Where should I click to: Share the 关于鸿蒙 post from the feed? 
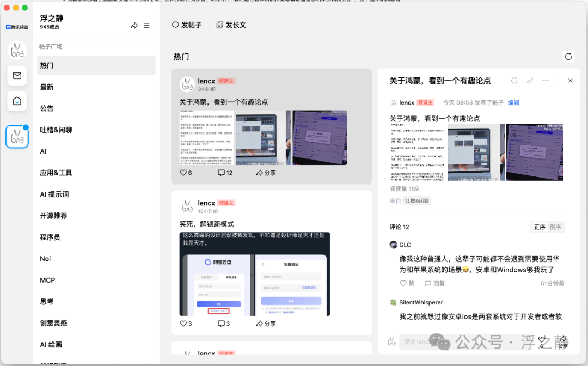[266, 173]
